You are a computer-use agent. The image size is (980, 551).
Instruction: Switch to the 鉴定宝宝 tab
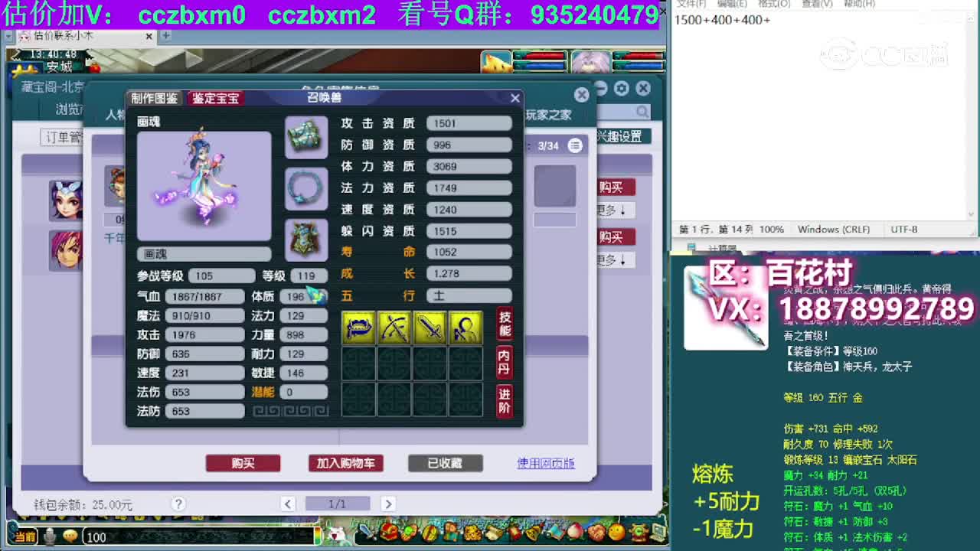[216, 98]
